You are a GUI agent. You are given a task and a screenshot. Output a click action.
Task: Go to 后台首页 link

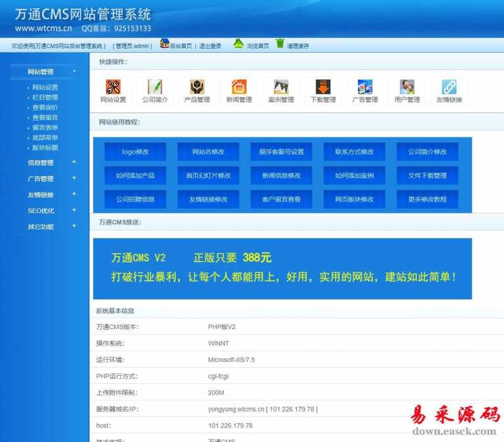pyautogui.click(x=181, y=46)
